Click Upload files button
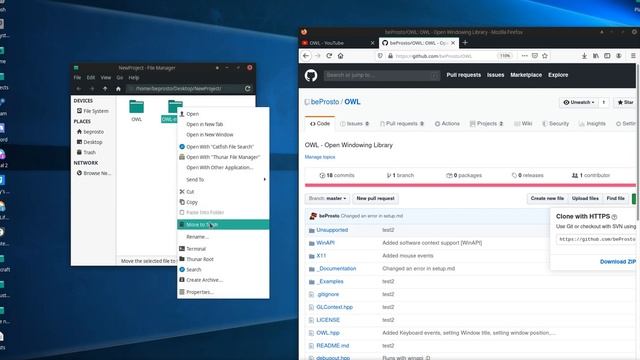 (x=585, y=198)
